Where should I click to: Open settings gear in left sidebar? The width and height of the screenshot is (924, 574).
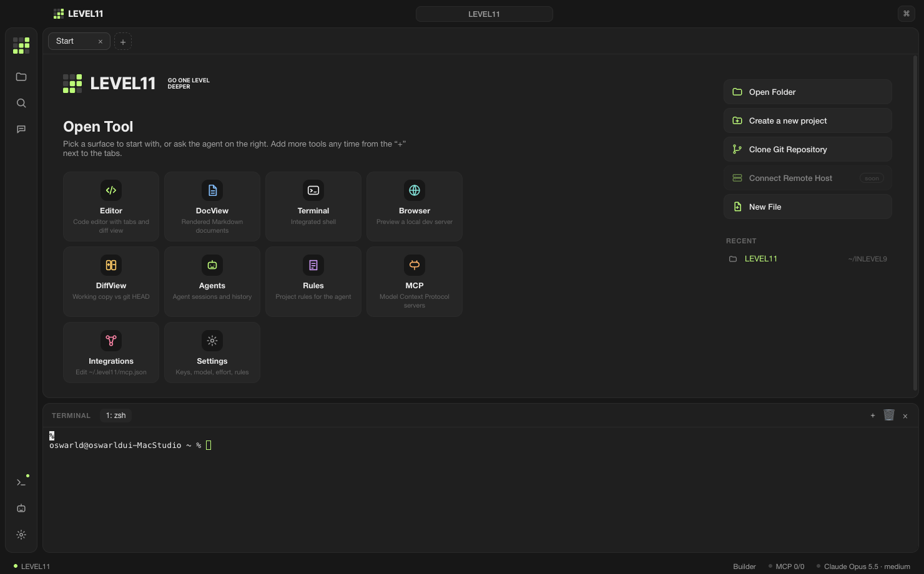[x=21, y=535]
